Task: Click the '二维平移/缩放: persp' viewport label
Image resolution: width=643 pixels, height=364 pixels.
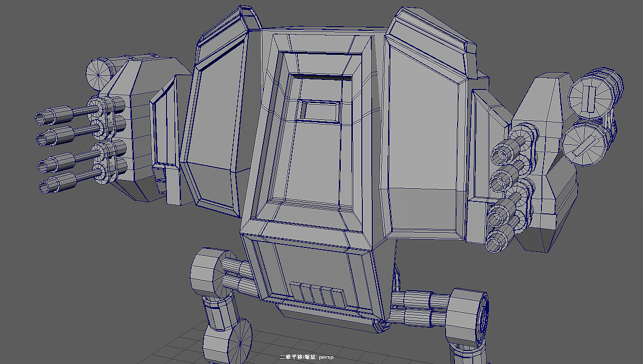Action: click(306, 357)
